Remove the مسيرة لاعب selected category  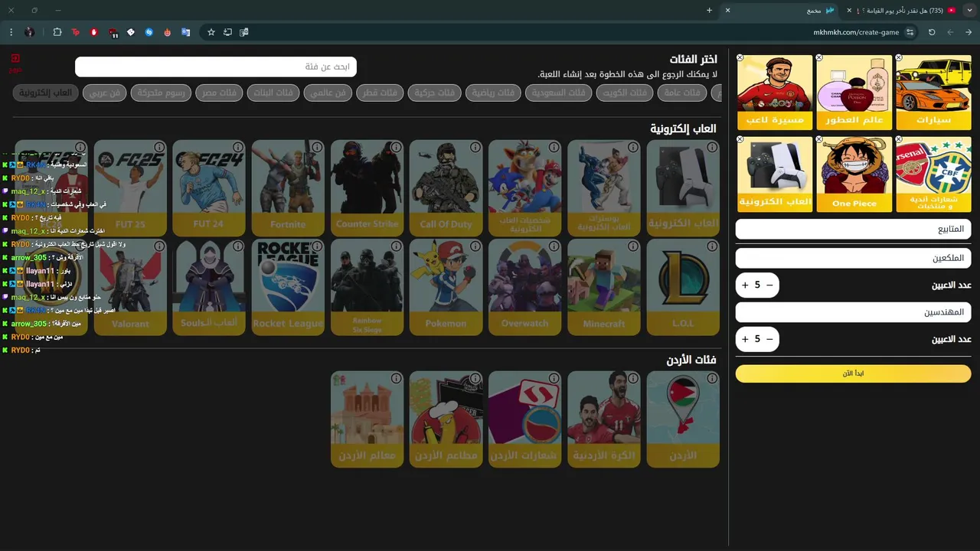point(740,58)
